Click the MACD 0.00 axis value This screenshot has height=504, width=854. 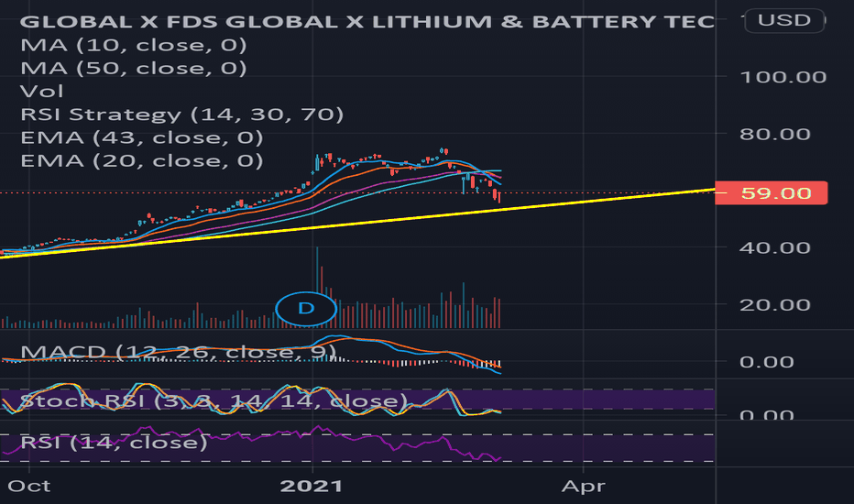[766, 362]
